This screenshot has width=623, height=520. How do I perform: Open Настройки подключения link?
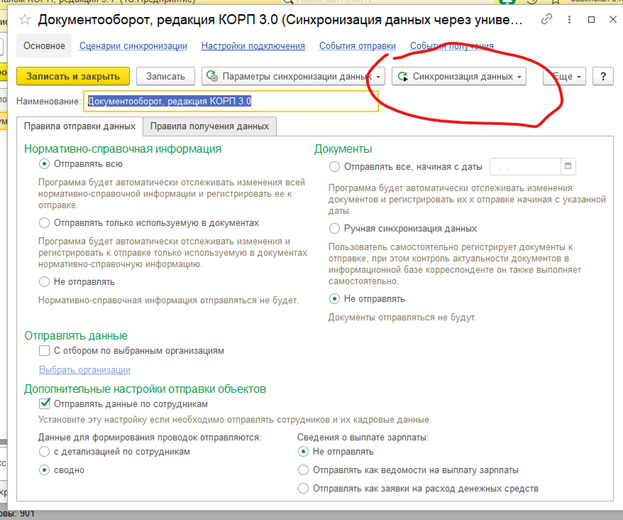pos(253,46)
